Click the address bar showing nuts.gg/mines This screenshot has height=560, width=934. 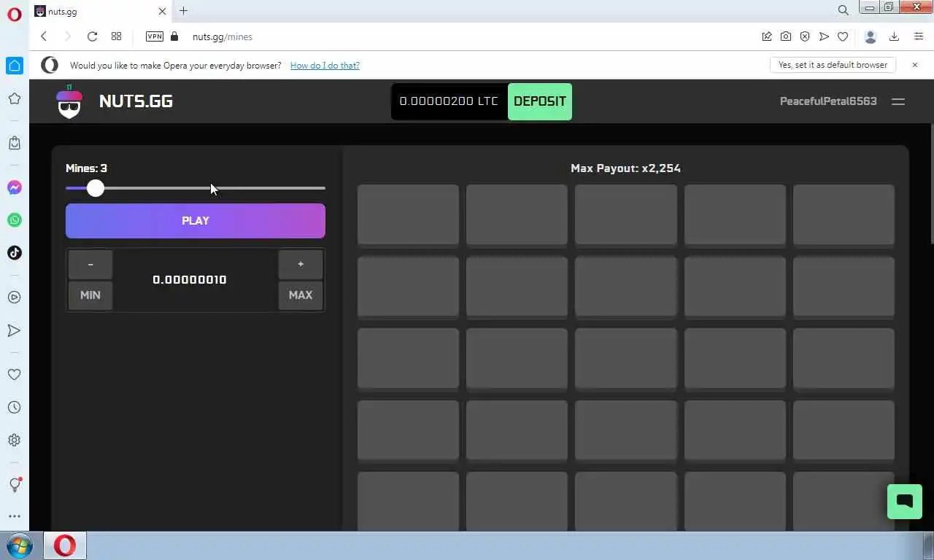point(467,36)
